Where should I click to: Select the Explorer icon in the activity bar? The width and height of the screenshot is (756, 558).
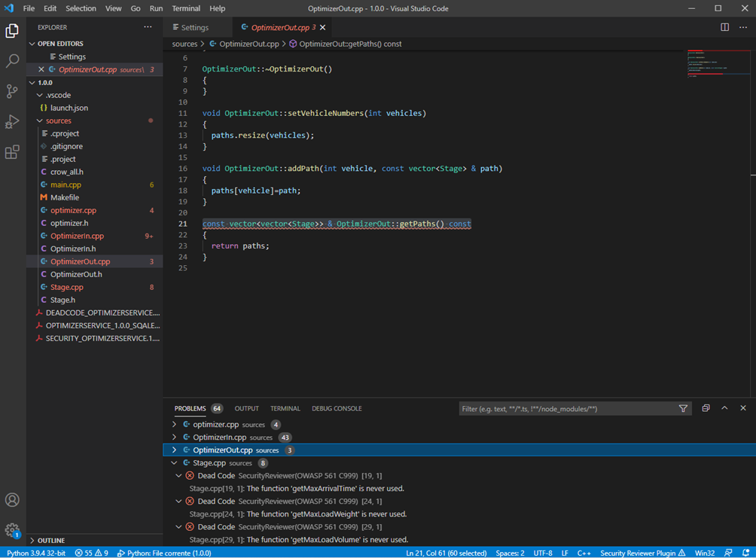11,31
